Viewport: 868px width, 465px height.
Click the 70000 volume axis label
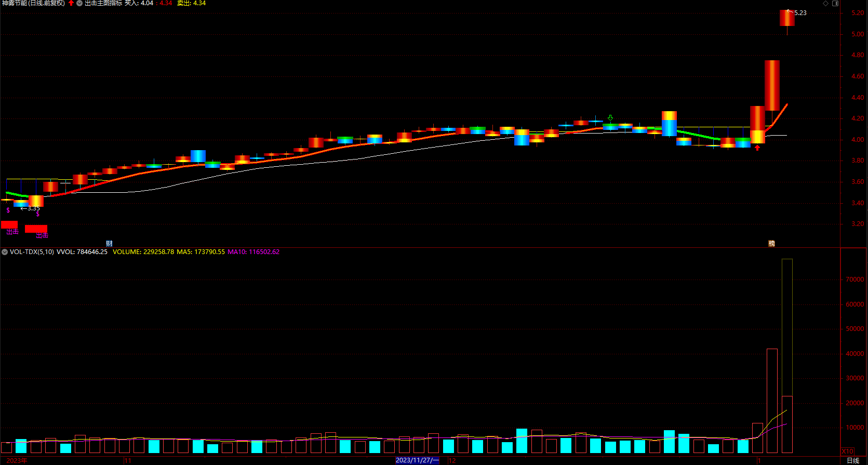[855, 280]
